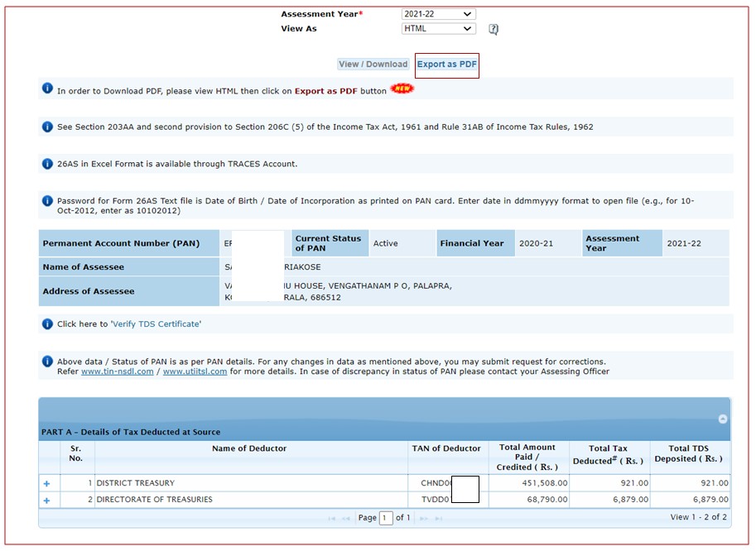The width and height of the screenshot is (756, 551).
Task: Open the 'Verify TDS Certificate' link
Action: (x=156, y=324)
